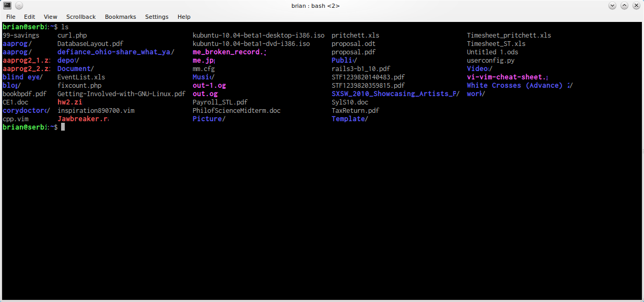Open the Edit menu
644x302 pixels.
[x=30, y=17]
